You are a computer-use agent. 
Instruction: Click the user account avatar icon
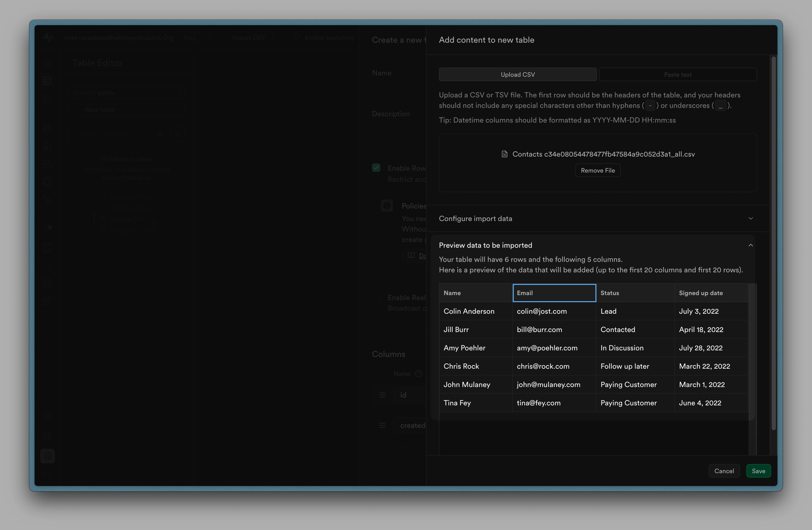(47, 456)
